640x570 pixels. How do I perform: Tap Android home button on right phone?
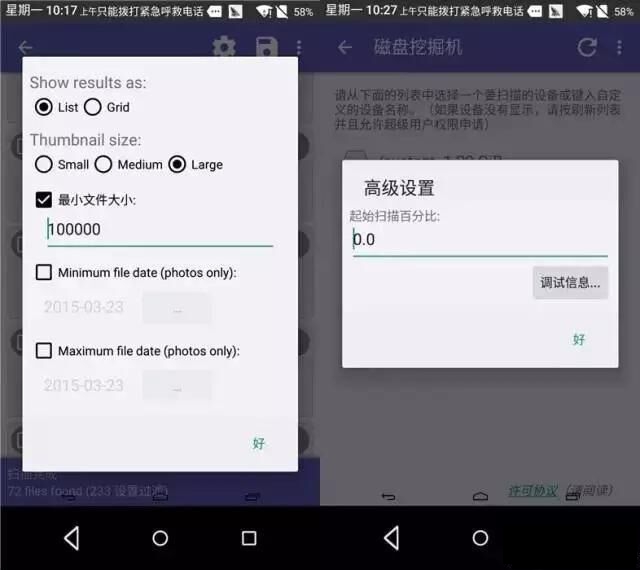480,538
